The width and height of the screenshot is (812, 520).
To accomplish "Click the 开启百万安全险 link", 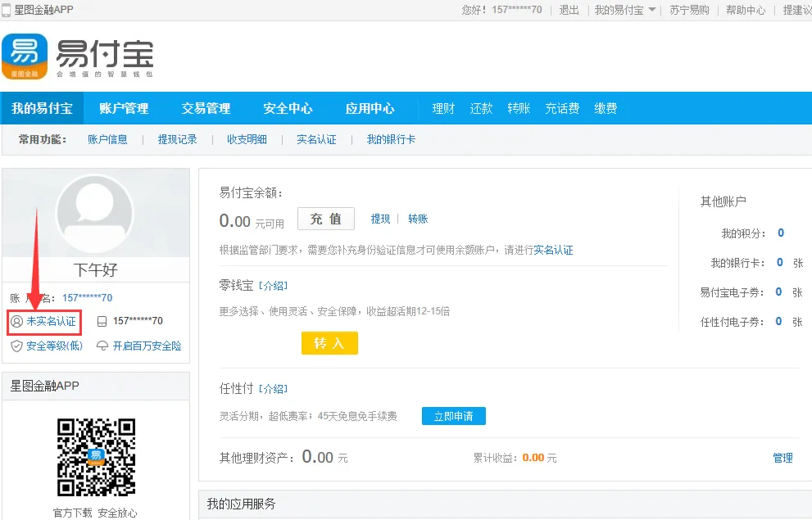I will 147,346.
